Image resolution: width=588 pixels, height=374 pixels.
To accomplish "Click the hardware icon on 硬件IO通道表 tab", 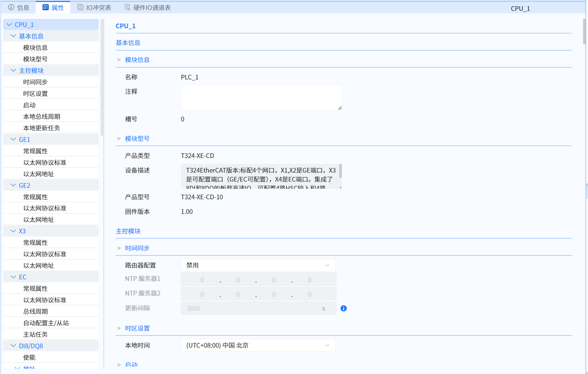I will 127,7.
